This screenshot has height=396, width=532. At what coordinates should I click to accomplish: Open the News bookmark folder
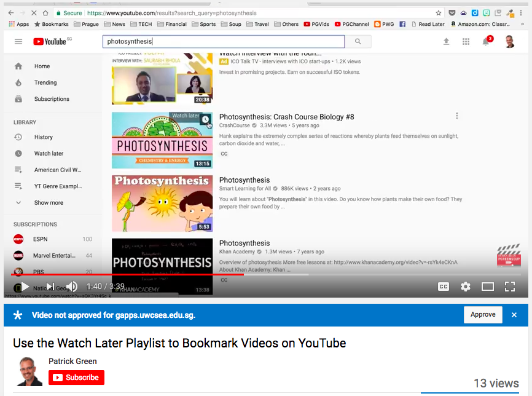(115, 24)
